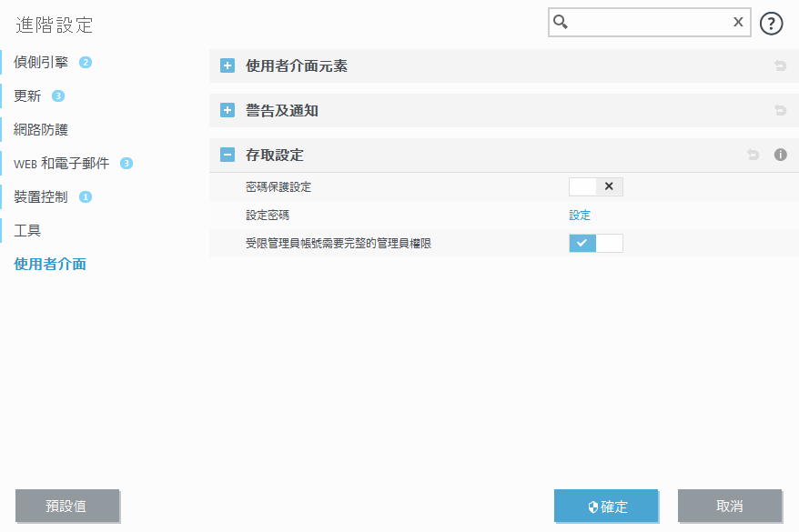Click the revert icon for 存取設定 section
This screenshot has height=532, width=799.
coord(752,155)
